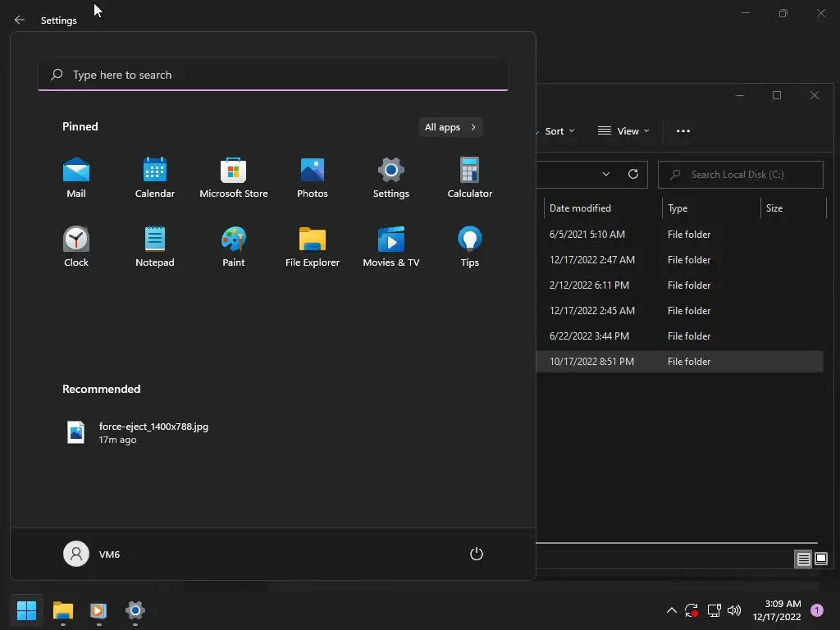
Task: Open volume control in system tray
Action: point(734,610)
